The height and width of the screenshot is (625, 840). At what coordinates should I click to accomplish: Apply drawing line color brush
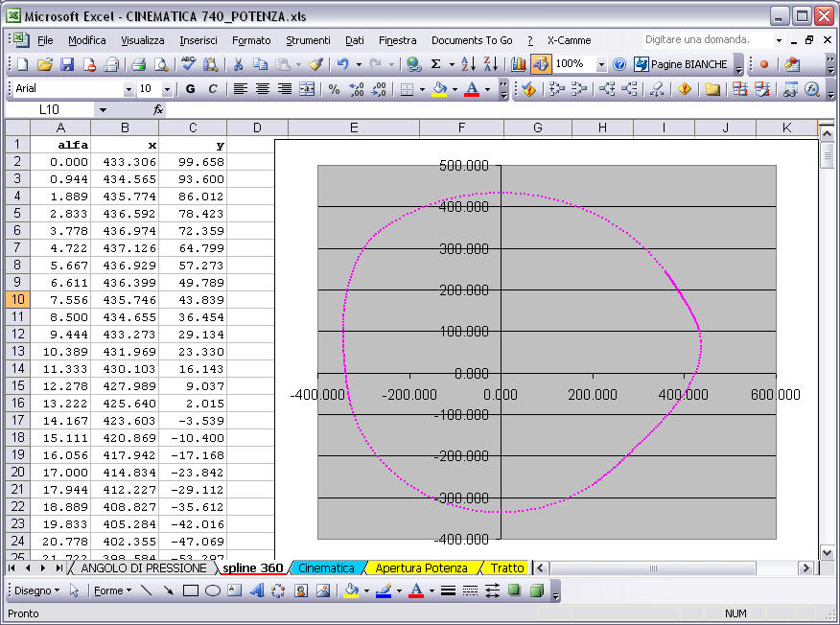click(384, 590)
